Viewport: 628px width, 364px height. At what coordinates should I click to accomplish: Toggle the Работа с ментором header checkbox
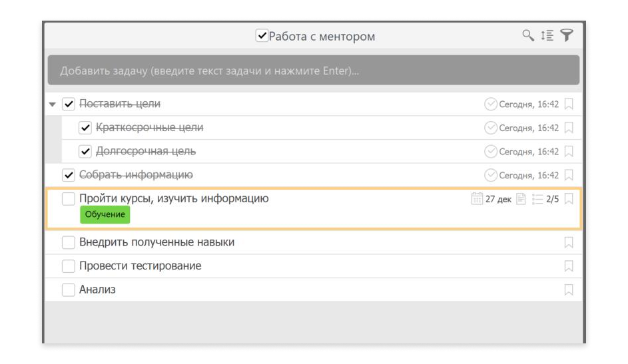tap(262, 35)
